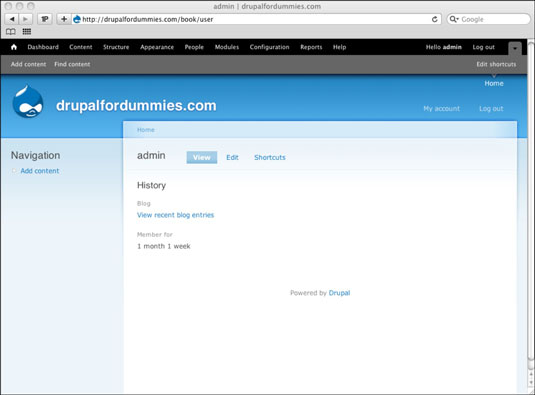535x395 pixels.
Task: Click Edit shortcuts link
Action: tap(496, 64)
